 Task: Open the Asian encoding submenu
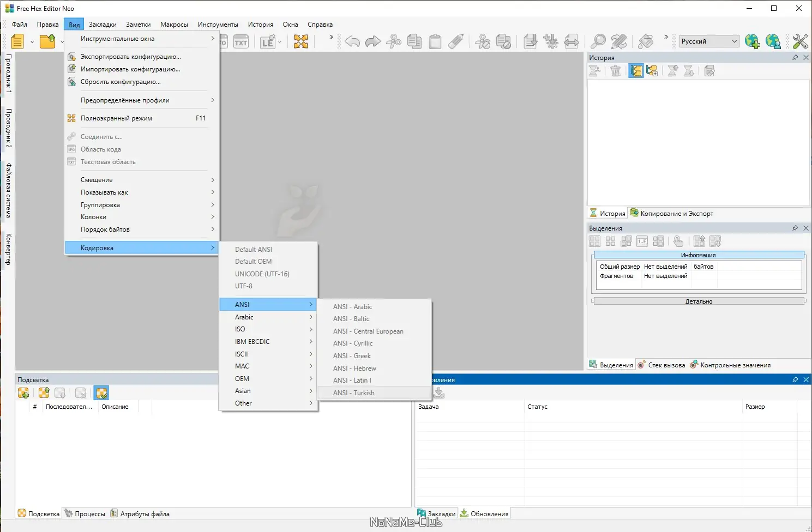268,391
